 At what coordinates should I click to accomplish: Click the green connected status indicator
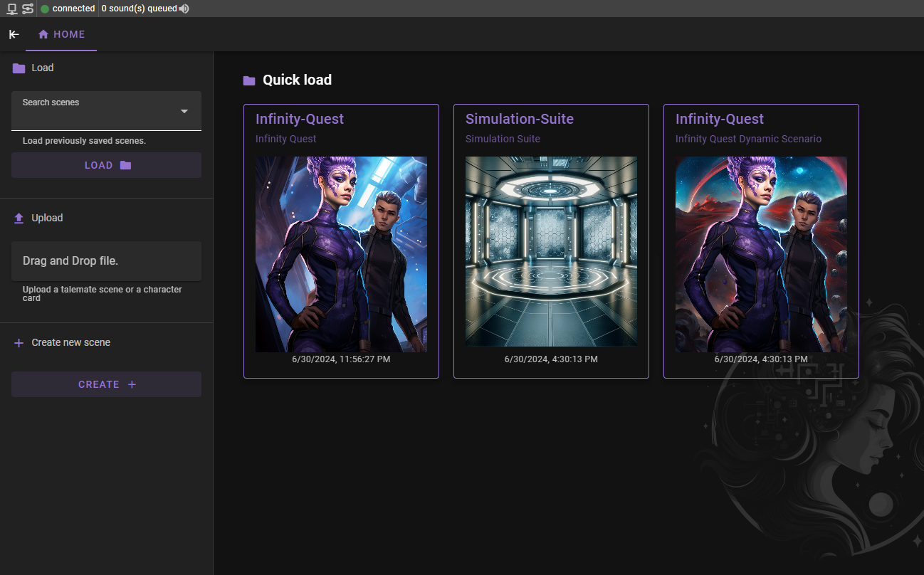click(45, 9)
